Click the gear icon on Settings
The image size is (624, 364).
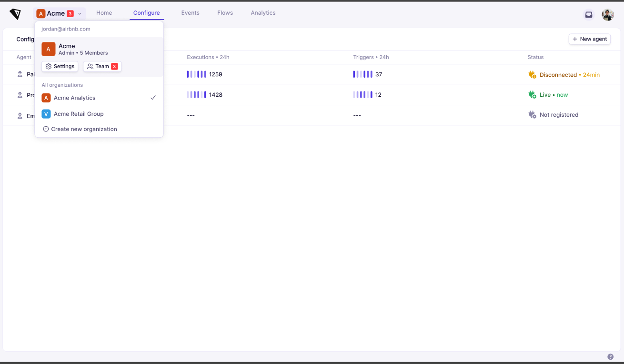pyautogui.click(x=49, y=67)
